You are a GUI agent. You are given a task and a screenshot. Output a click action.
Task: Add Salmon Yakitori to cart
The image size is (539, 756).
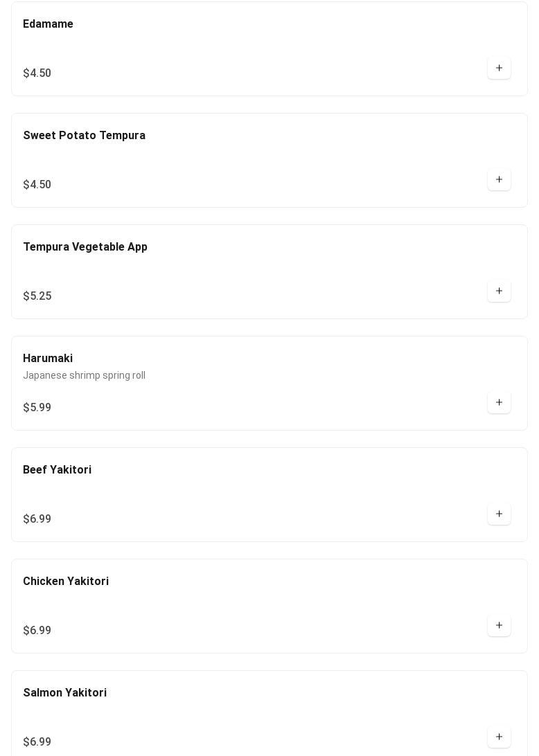coord(499,737)
